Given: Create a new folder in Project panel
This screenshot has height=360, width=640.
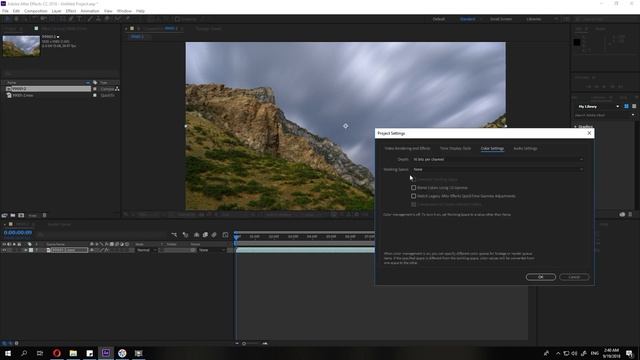Looking at the screenshot, I should 13,215.
